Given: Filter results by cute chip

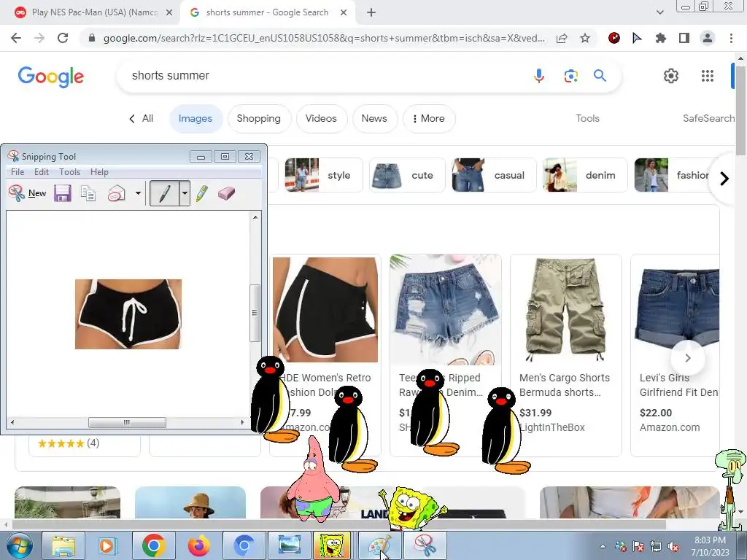Looking at the screenshot, I should tap(407, 175).
